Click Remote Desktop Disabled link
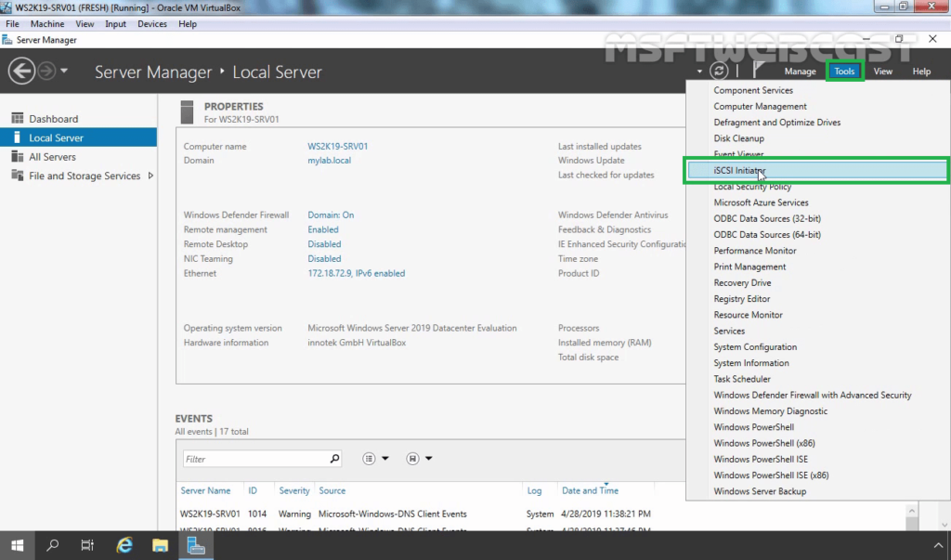 click(x=324, y=244)
